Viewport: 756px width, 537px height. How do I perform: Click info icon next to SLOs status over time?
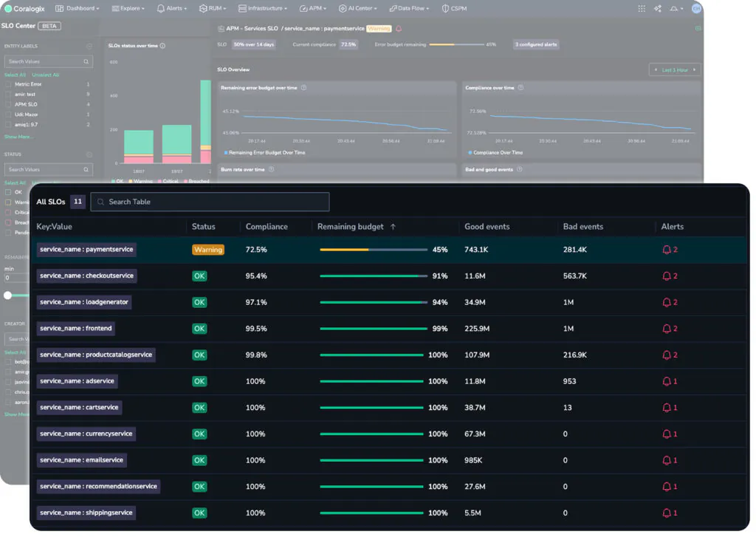[162, 46]
